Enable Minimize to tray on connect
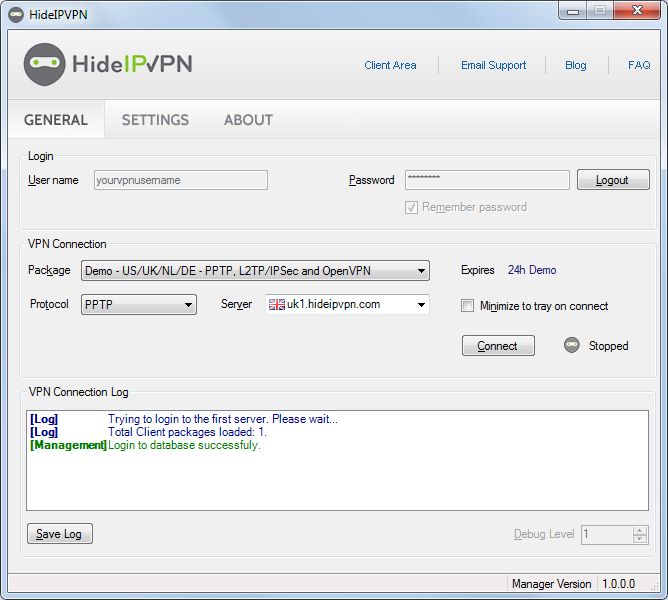 click(x=468, y=306)
